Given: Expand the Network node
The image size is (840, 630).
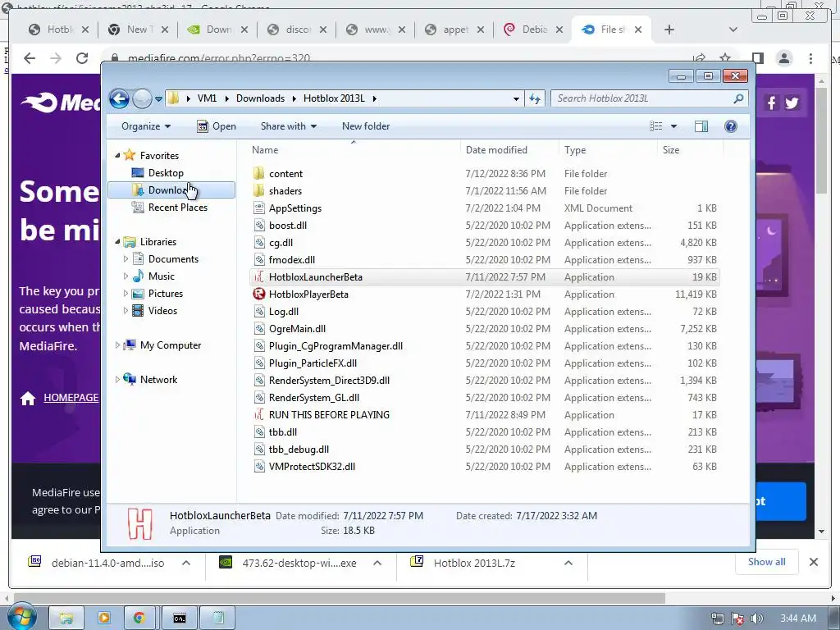Looking at the screenshot, I should click(117, 380).
